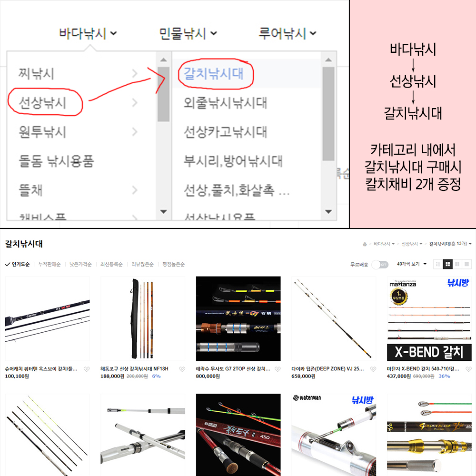476x476 pixels.
Task: Expand the 바다낚시 top menu dropdown
Action: pos(88,33)
